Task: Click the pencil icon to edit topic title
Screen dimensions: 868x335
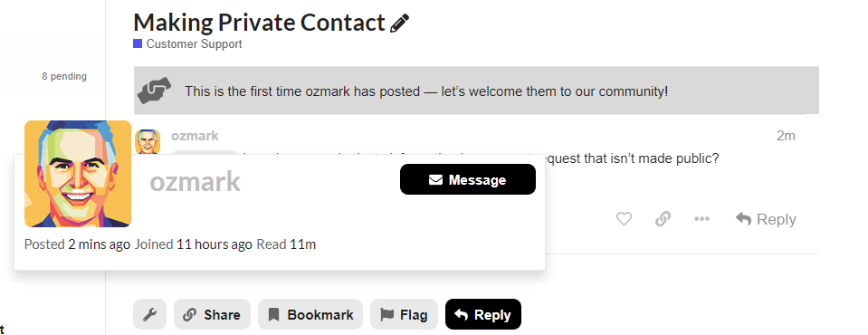Action: [399, 24]
